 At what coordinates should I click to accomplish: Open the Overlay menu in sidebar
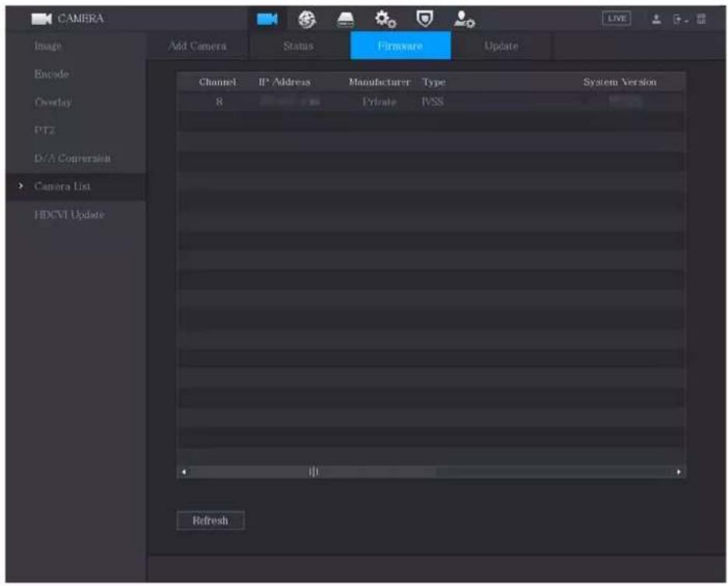click(x=53, y=102)
